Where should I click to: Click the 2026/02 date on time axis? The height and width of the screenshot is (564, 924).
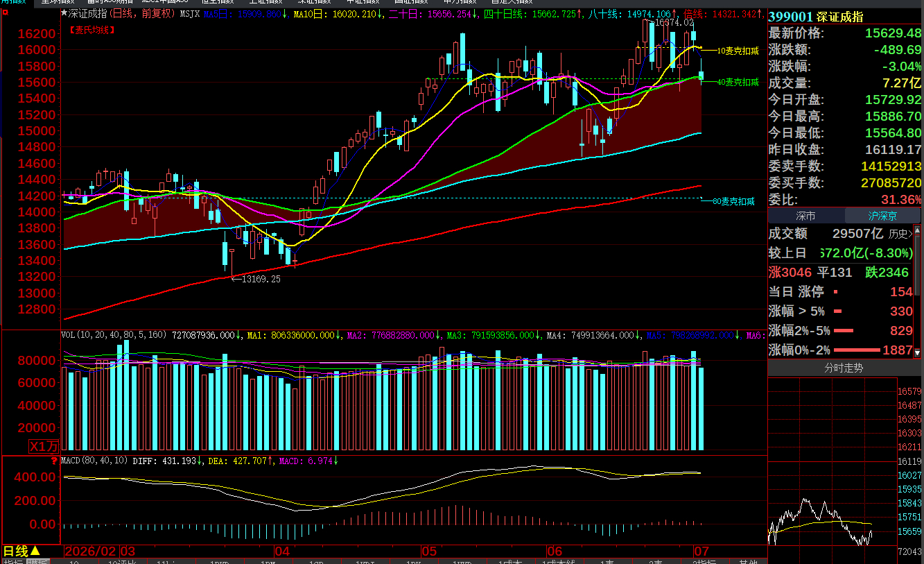[x=91, y=552]
